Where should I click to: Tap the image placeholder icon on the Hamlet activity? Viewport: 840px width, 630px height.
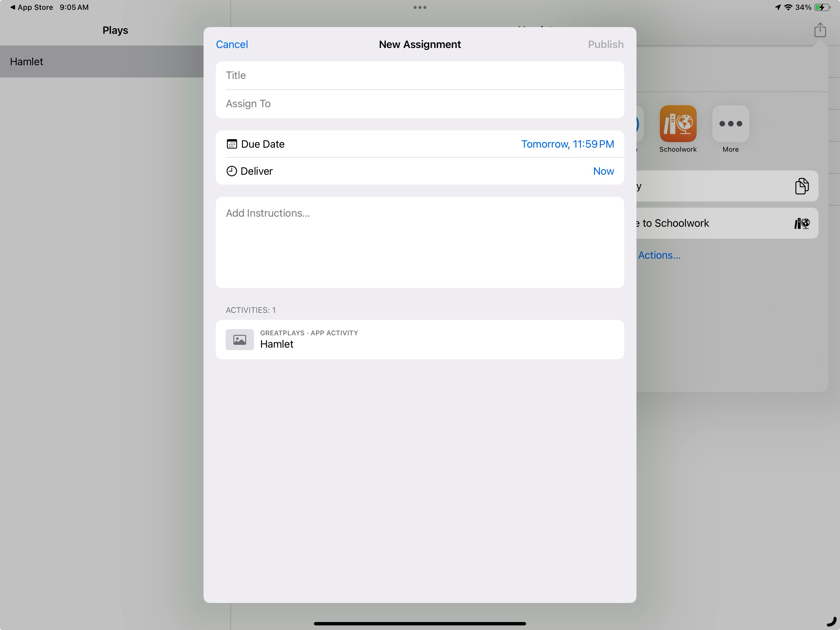[x=240, y=339]
